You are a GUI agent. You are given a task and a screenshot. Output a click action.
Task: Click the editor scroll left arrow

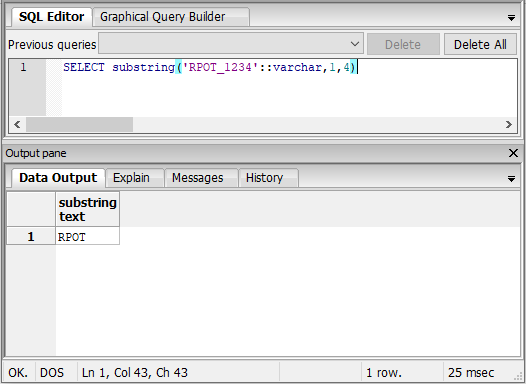pyautogui.click(x=17, y=124)
